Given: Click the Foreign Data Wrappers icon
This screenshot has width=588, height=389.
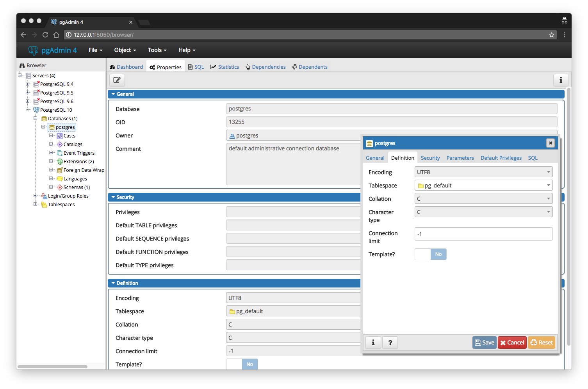Looking at the screenshot, I should tap(60, 170).
